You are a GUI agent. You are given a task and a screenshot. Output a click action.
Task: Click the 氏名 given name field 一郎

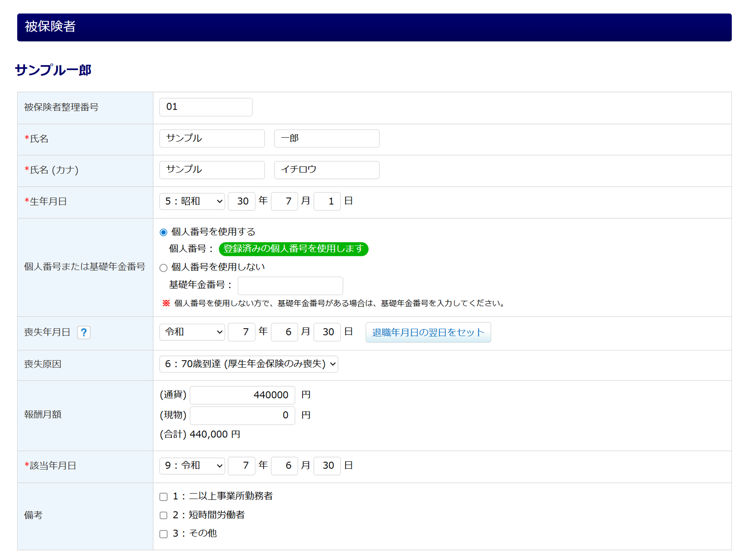[327, 139]
